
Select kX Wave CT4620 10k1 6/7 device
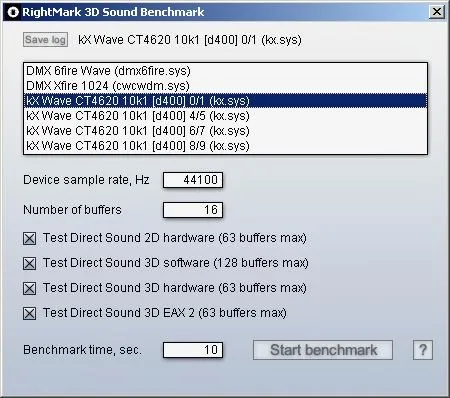[x=225, y=131]
